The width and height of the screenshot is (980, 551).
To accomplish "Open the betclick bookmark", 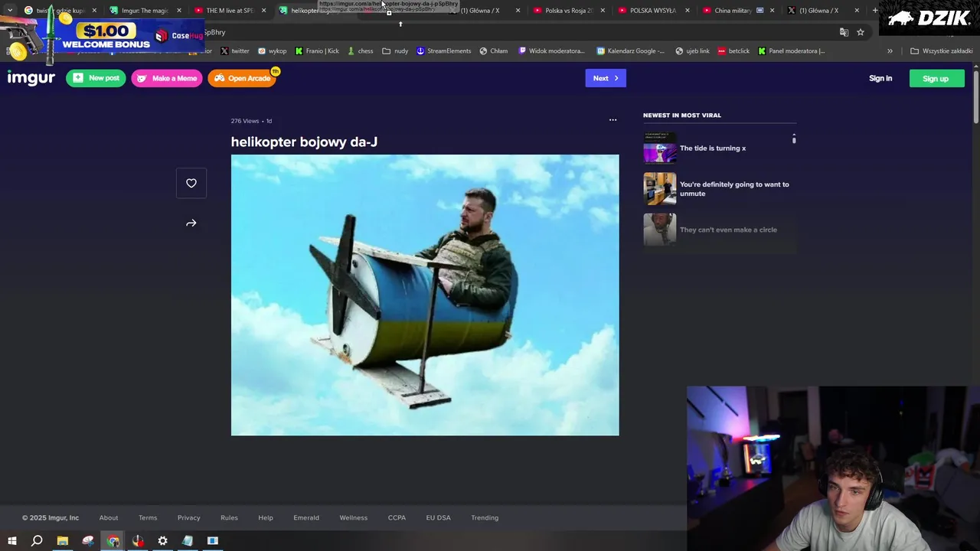I will (x=734, y=51).
